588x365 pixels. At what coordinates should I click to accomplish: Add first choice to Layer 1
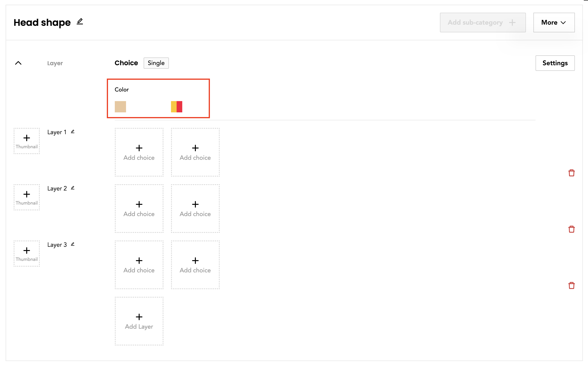click(x=139, y=152)
